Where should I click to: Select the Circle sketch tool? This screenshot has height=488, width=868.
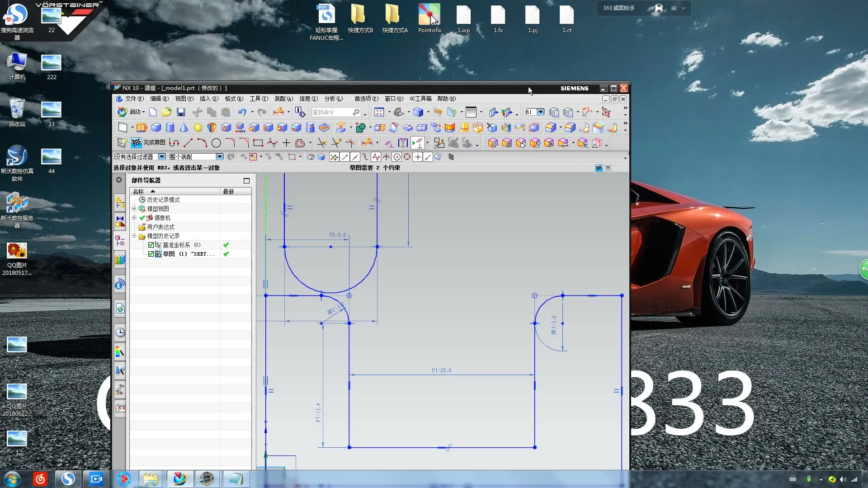[x=216, y=143]
